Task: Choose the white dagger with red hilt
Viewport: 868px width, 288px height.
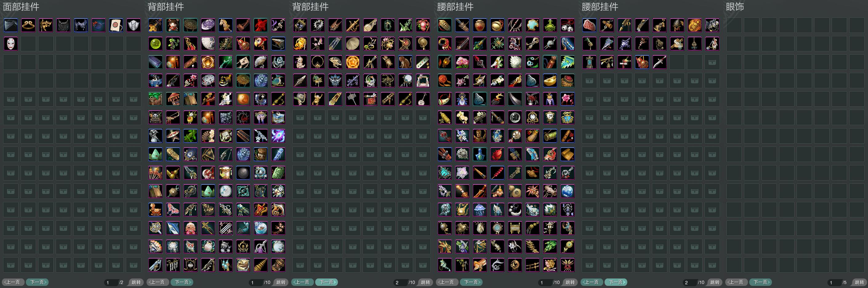Action: point(659,62)
